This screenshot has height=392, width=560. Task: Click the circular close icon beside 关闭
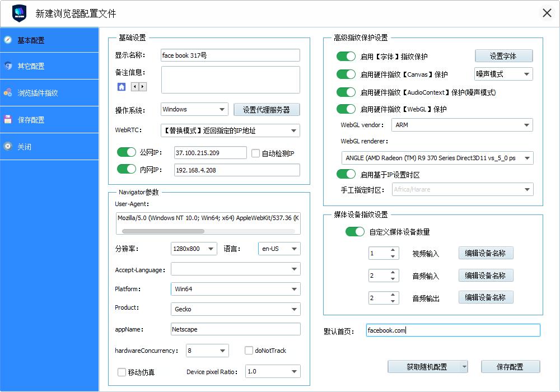click(9, 146)
